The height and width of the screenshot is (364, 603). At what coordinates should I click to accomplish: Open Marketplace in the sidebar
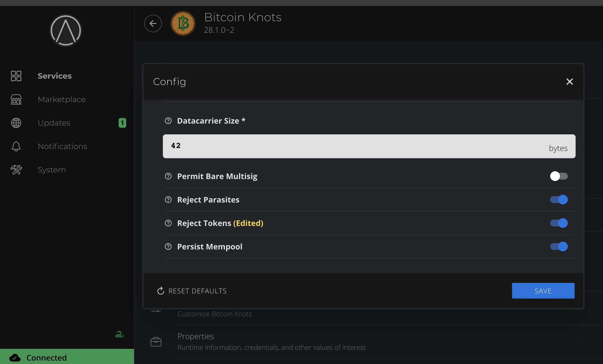tap(67, 99)
